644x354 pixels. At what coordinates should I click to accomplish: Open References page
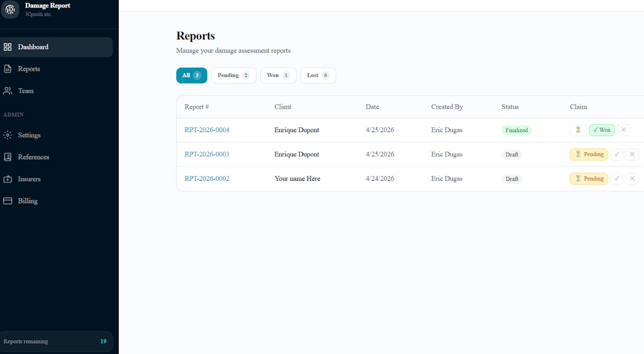click(x=56, y=157)
